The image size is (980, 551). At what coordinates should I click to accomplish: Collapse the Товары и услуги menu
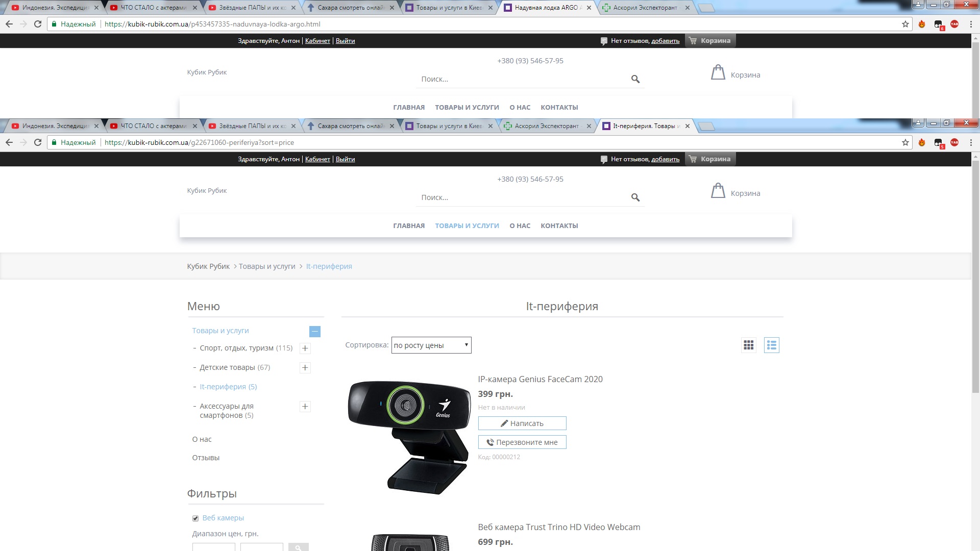[x=315, y=332]
